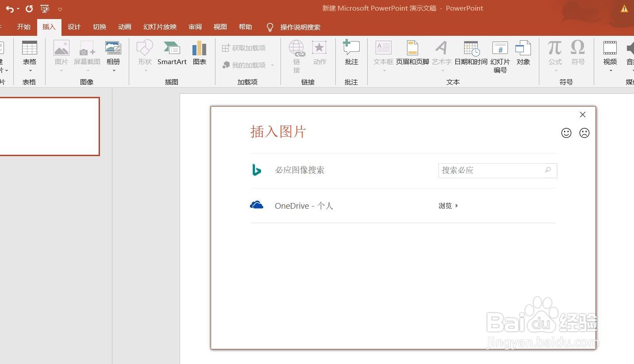Close the 插入图片 dialog
The height and width of the screenshot is (364, 634).
(583, 115)
